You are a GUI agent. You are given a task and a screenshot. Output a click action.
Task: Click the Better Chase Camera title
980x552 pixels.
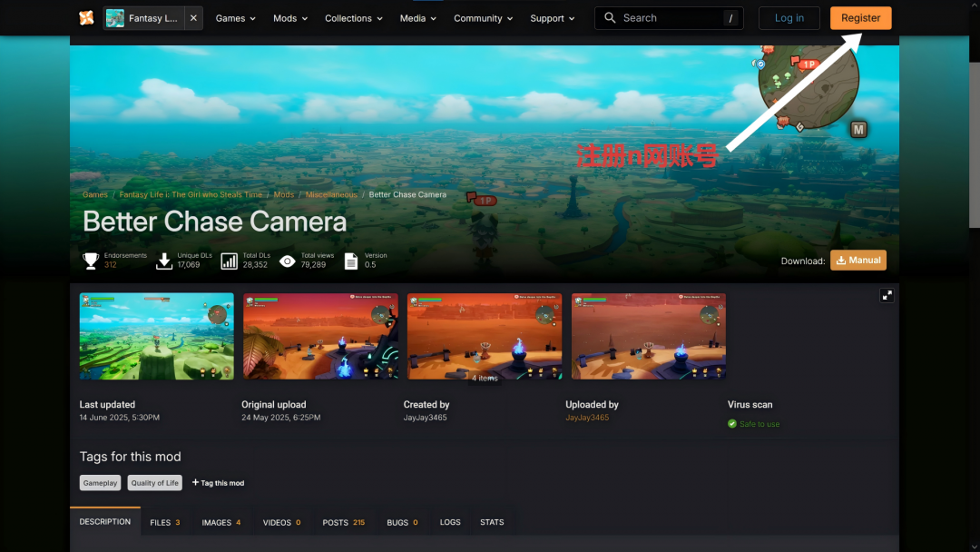tap(214, 222)
